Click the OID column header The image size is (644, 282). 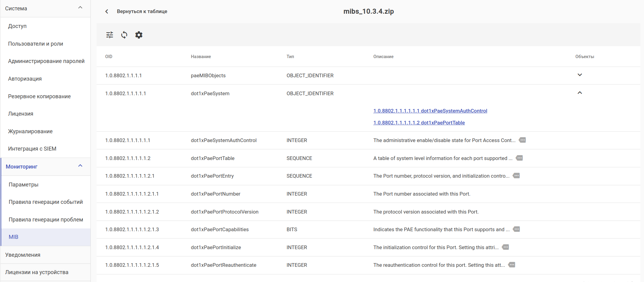pos(109,57)
